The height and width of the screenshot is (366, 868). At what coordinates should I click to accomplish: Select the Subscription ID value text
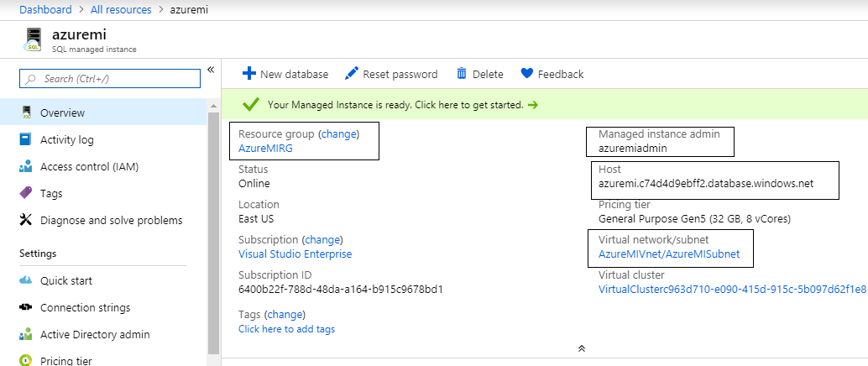pos(341,290)
